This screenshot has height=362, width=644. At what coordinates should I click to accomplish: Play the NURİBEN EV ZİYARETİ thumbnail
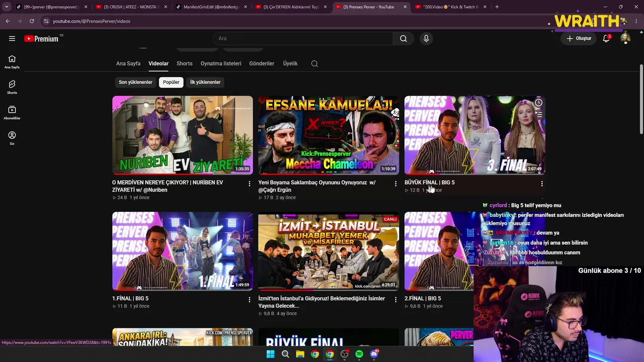(x=183, y=135)
